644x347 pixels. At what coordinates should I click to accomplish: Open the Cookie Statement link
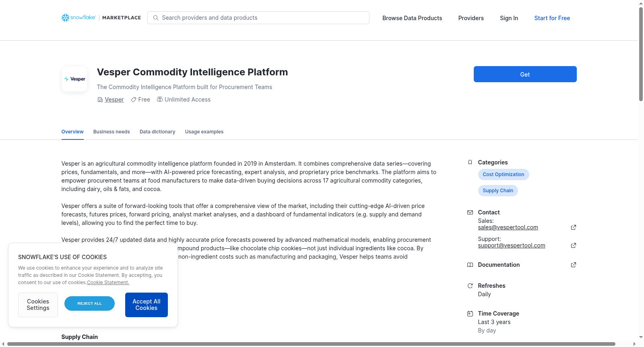point(108,283)
